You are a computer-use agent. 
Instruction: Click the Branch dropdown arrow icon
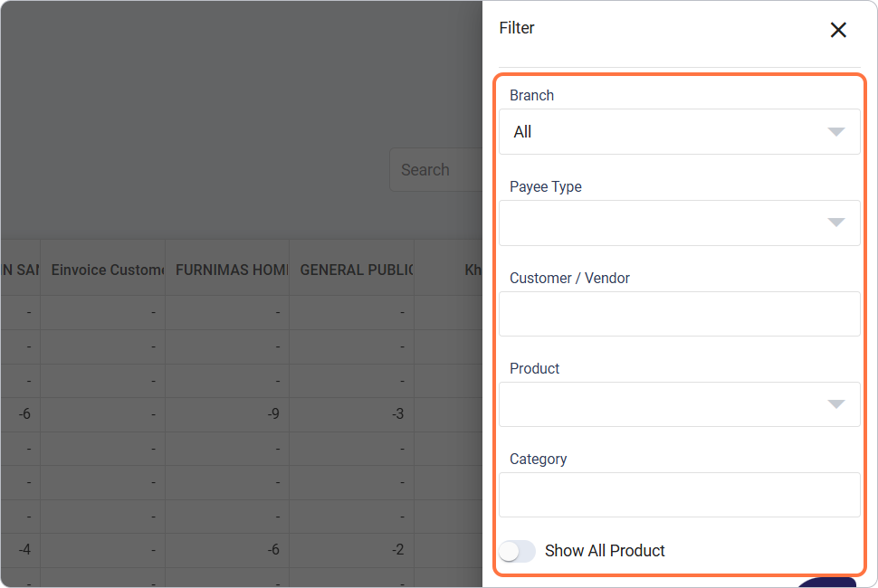tap(836, 132)
